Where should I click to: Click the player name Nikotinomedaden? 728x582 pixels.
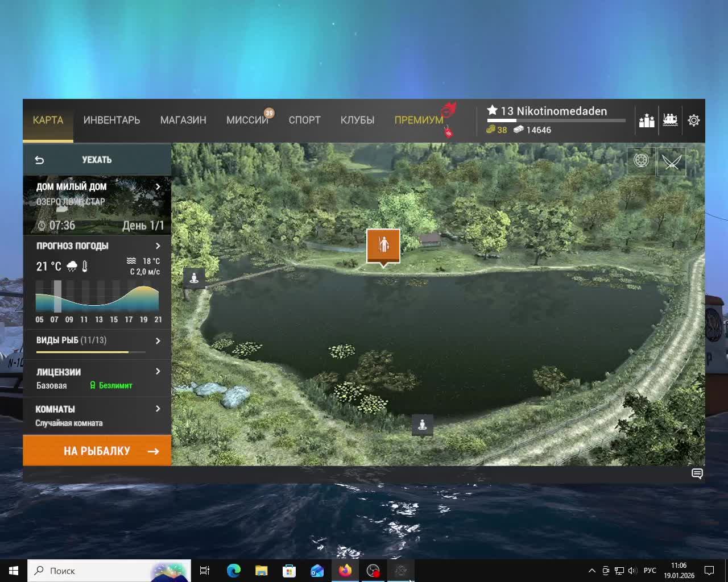(562, 111)
